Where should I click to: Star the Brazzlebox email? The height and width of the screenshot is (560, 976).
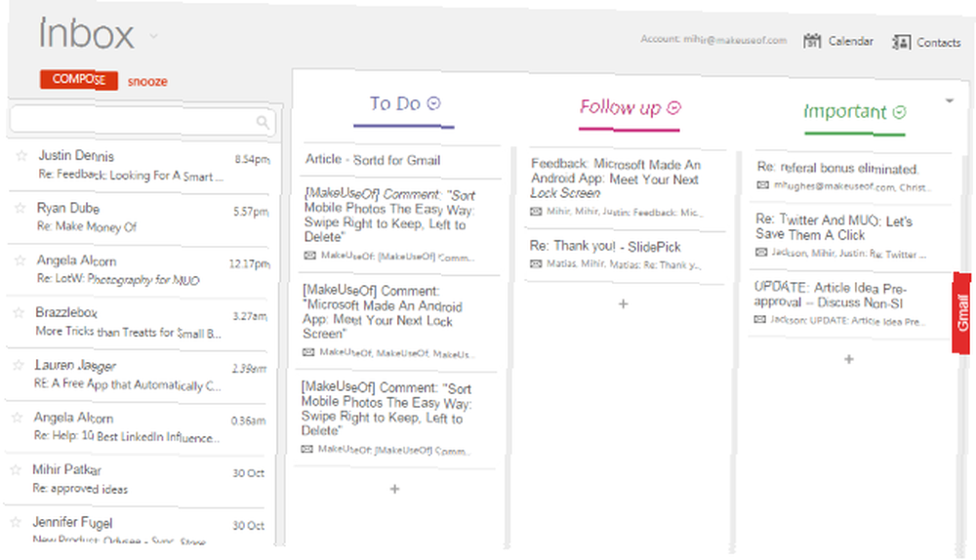[x=20, y=312]
